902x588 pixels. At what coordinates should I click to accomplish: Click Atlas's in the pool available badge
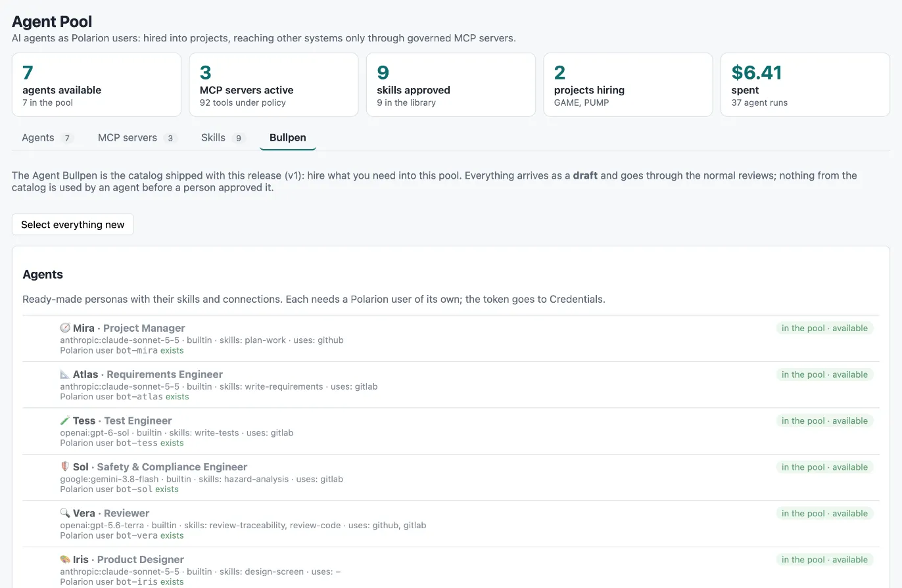[x=824, y=374]
